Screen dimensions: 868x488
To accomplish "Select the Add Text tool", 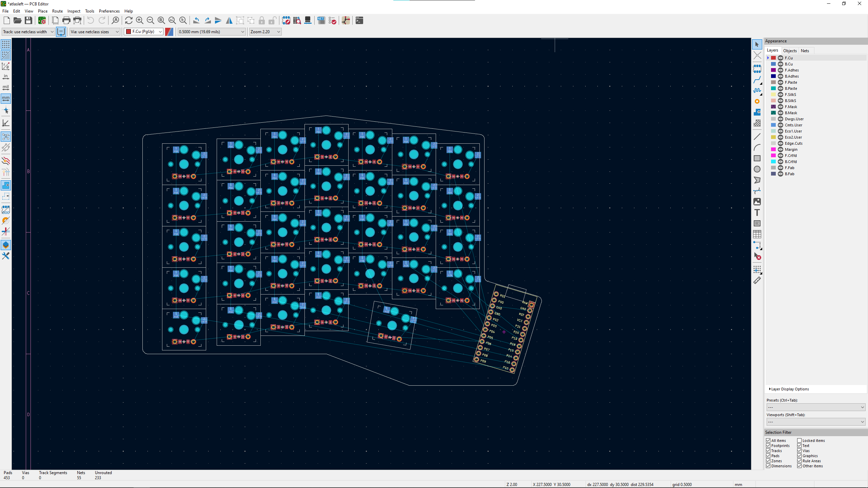I will (x=757, y=212).
